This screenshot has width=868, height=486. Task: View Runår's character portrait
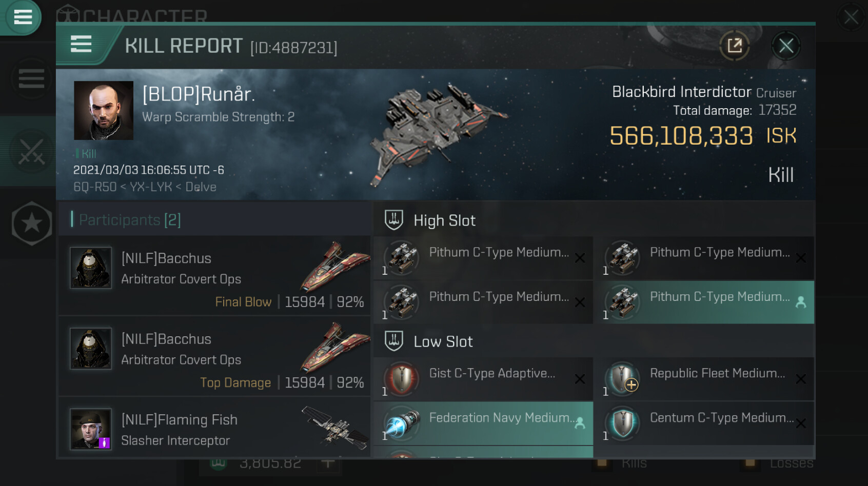tap(104, 111)
